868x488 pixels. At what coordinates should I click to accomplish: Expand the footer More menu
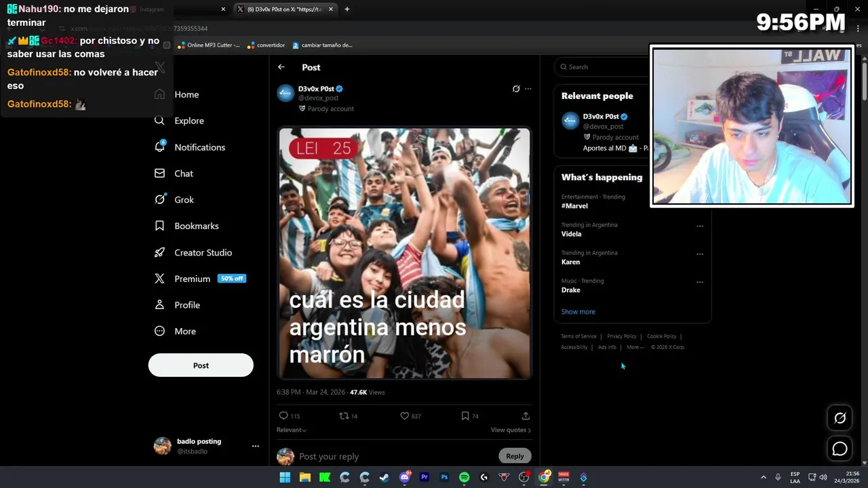click(635, 347)
